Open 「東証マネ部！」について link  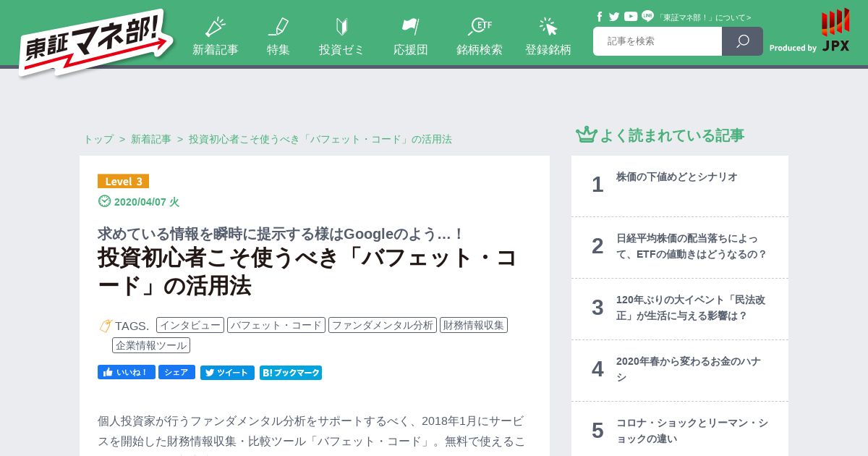(x=704, y=17)
